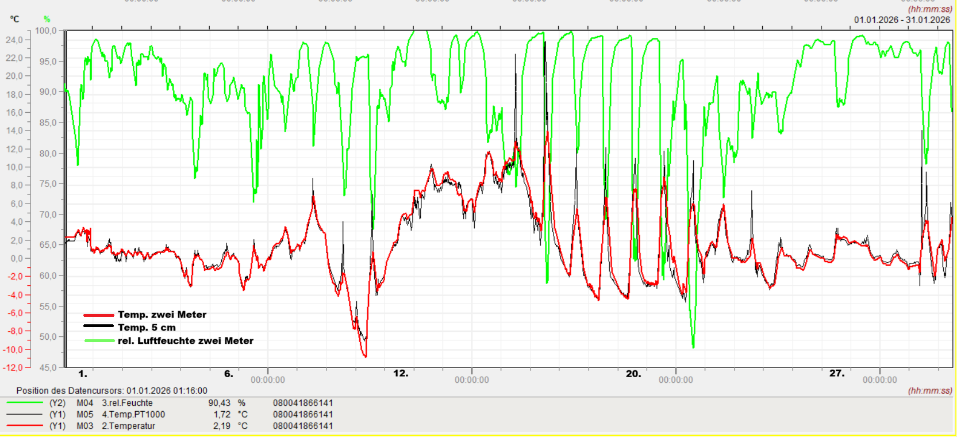The height and width of the screenshot is (437, 980).
Task: Click green line sample in M04 row
Action: coord(25,403)
